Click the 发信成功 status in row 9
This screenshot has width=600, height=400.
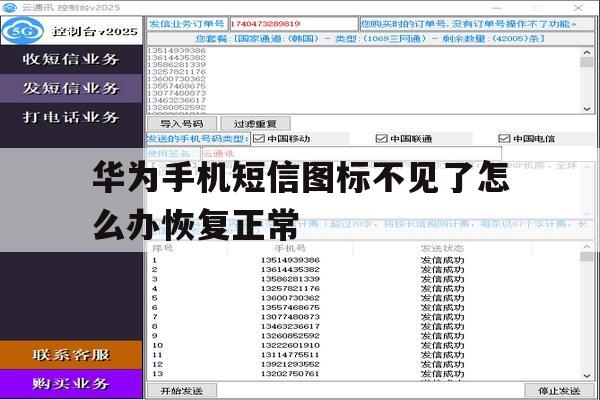[442, 336]
